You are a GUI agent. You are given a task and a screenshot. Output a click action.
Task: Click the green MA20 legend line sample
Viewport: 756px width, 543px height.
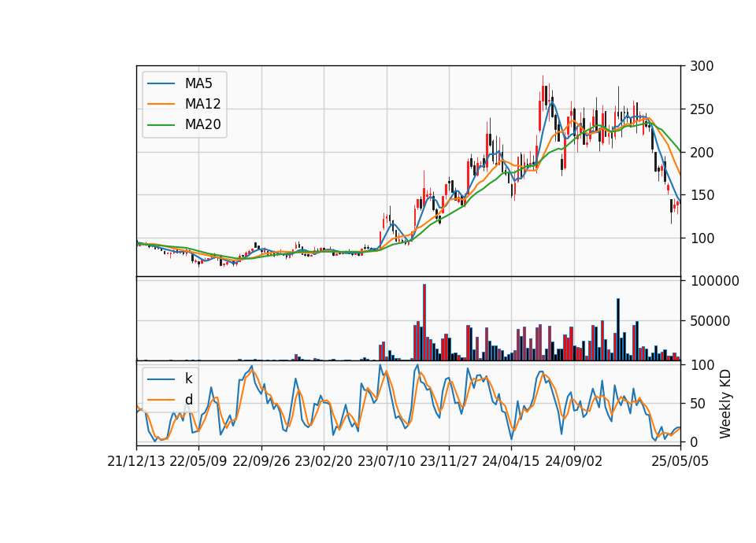coord(161,125)
